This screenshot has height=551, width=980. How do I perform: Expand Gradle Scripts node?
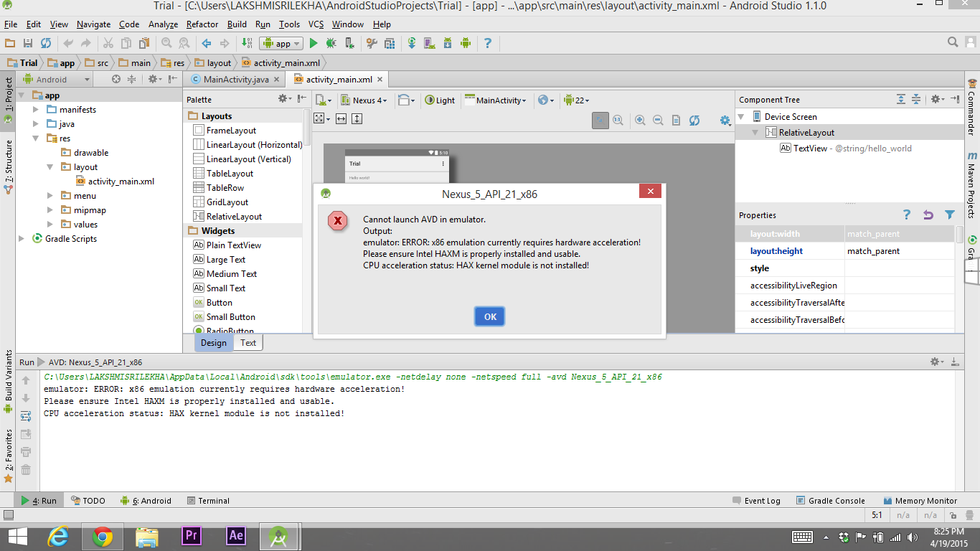[x=22, y=239]
